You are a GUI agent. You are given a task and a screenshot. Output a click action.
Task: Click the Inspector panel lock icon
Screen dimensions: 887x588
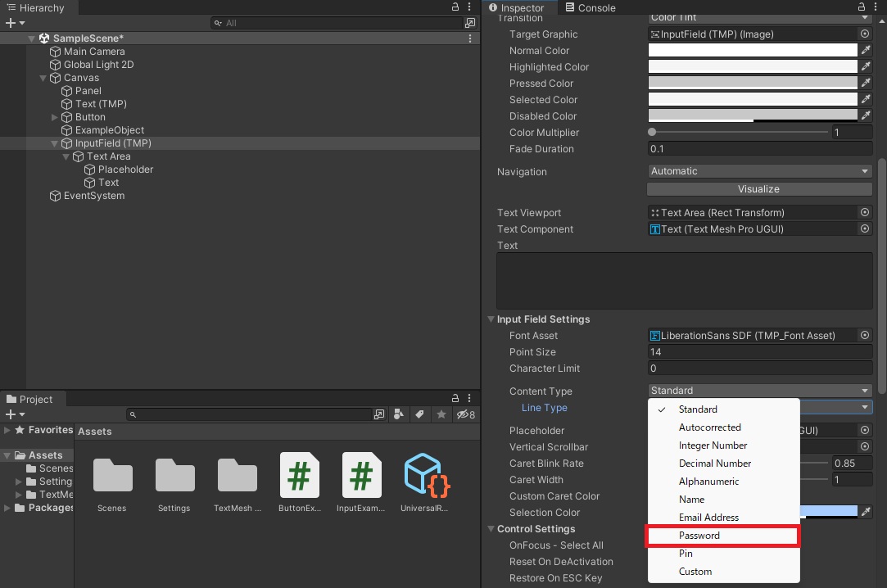point(861,7)
